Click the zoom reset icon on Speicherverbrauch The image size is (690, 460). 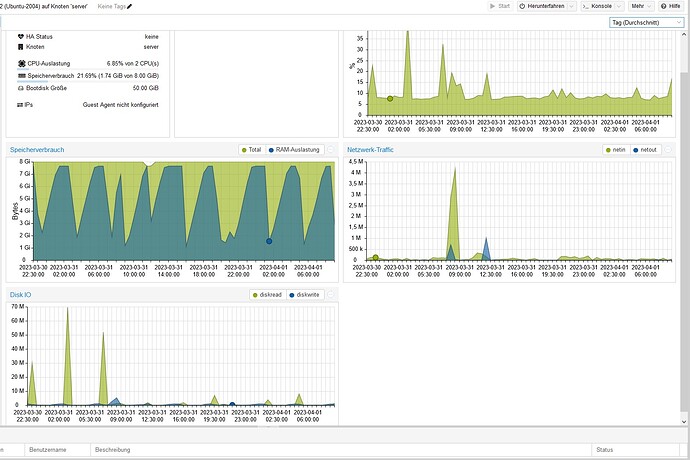330,150
